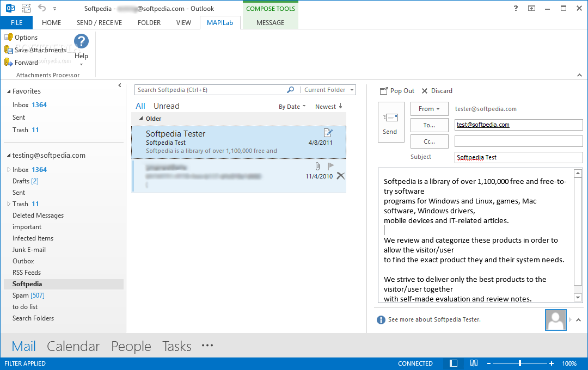Open the Help dropdown arrow in the ribbon

(81, 65)
